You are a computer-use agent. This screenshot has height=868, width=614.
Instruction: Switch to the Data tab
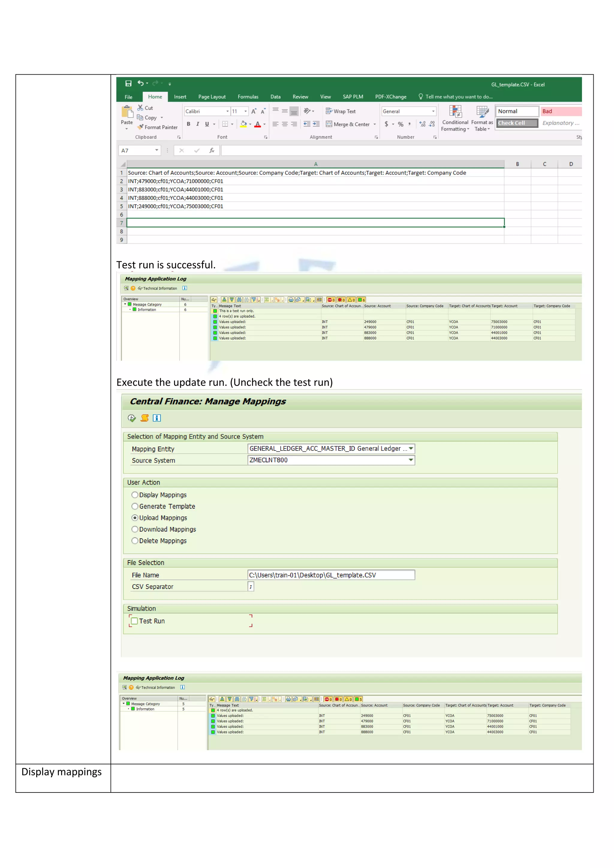(x=276, y=97)
